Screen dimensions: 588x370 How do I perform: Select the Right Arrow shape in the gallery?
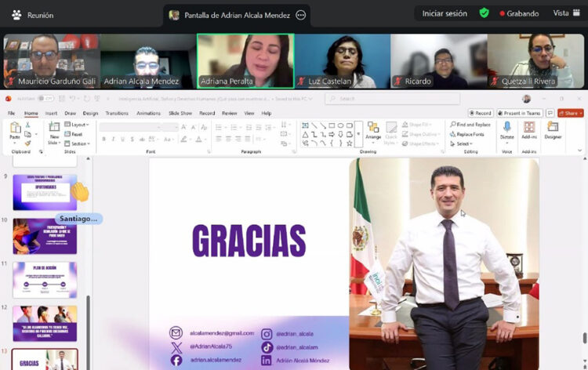pyautogui.click(x=332, y=134)
